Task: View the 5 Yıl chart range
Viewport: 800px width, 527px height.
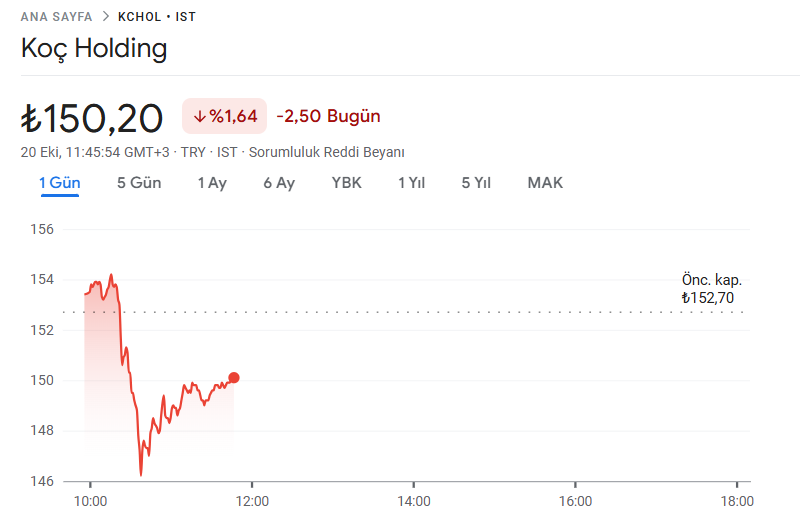Action: point(476,183)
